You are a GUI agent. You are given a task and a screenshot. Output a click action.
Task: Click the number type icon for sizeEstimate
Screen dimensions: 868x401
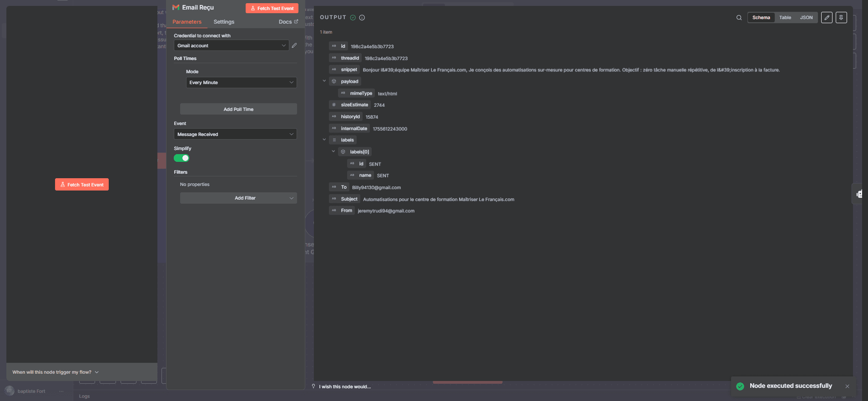pos(334,105)
